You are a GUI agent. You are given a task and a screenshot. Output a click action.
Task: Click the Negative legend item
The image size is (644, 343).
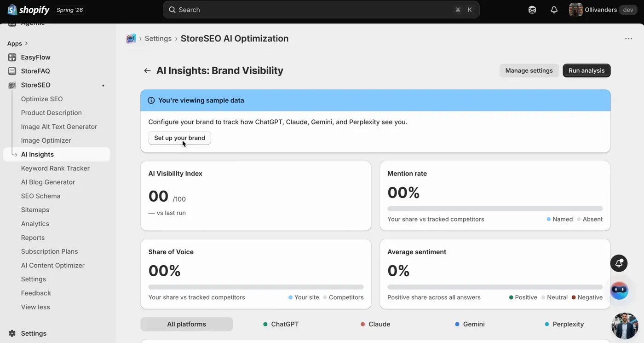(587, 297)
